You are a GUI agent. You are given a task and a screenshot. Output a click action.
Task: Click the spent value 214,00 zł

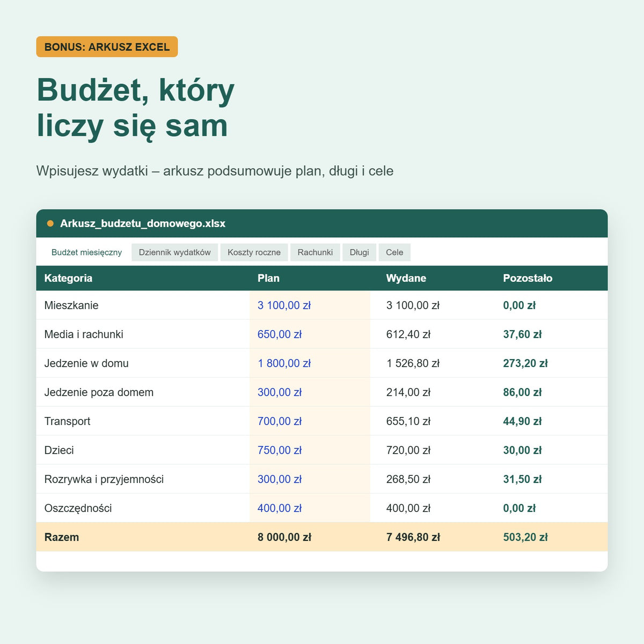tap(408, 392)
